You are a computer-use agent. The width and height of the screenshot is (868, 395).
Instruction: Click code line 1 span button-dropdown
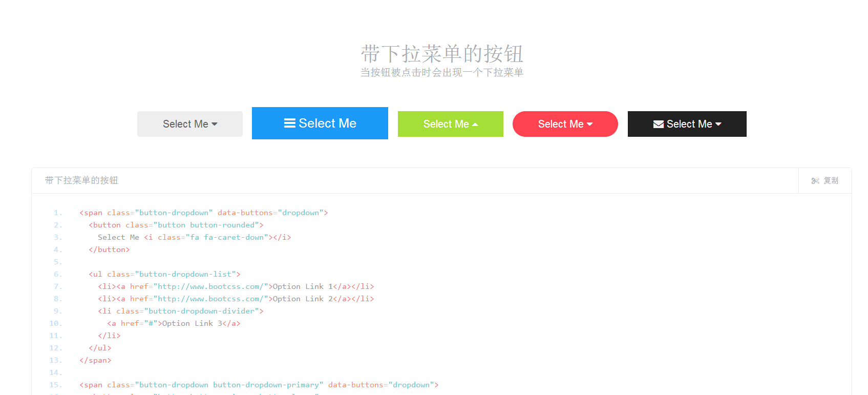(x=204, y=213)
